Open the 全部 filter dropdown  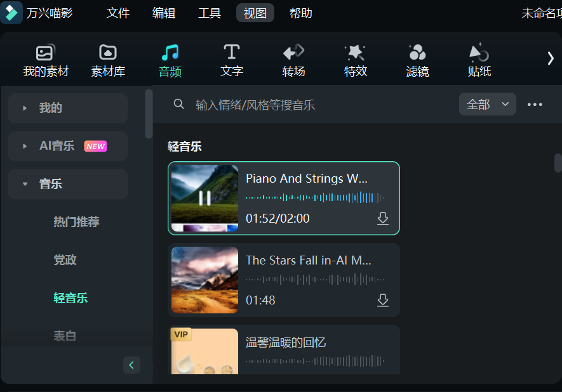tap(487, 104)
